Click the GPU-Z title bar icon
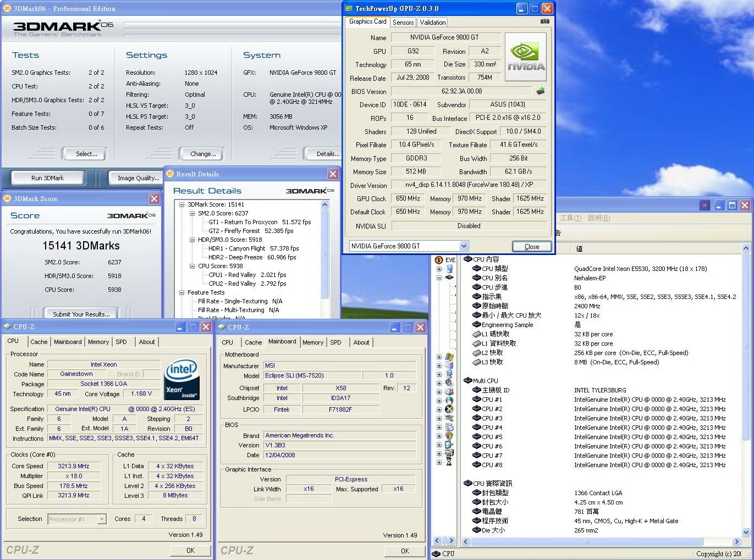 pos(349,8)
